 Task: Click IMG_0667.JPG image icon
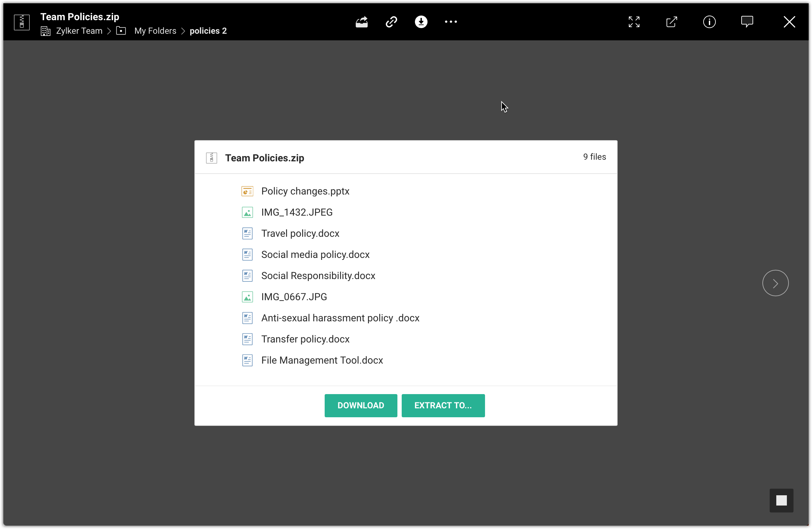247,297
